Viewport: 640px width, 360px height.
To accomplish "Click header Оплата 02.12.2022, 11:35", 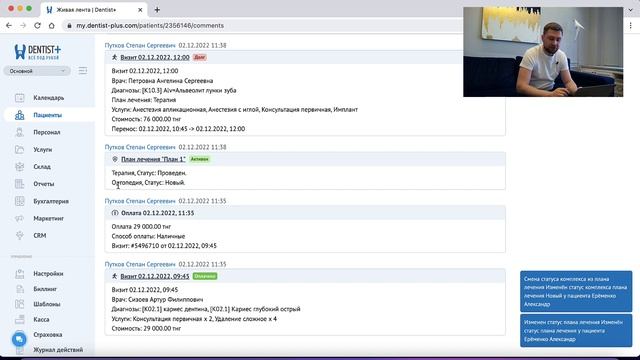I will pyautogui.click(x=158, y=213).
